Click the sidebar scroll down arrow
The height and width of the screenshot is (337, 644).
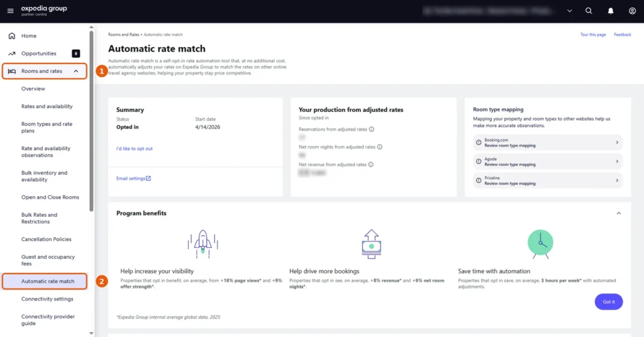(x=91, y=333)
